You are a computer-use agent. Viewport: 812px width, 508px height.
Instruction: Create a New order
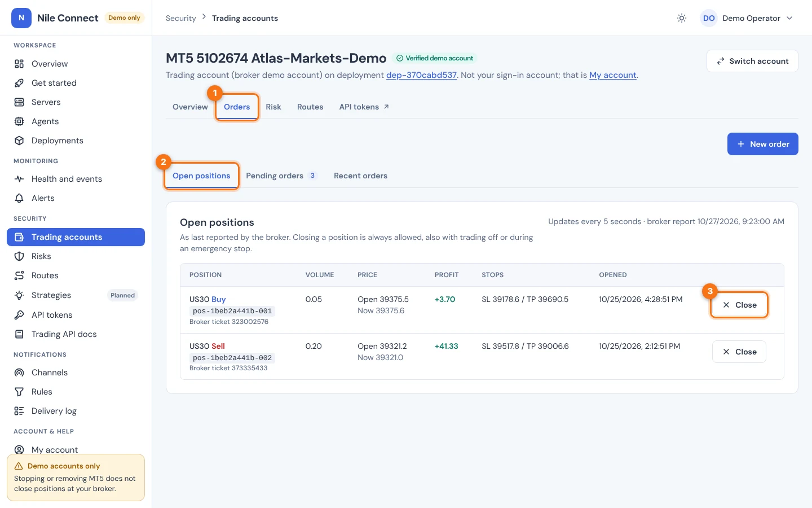[762, 144]
